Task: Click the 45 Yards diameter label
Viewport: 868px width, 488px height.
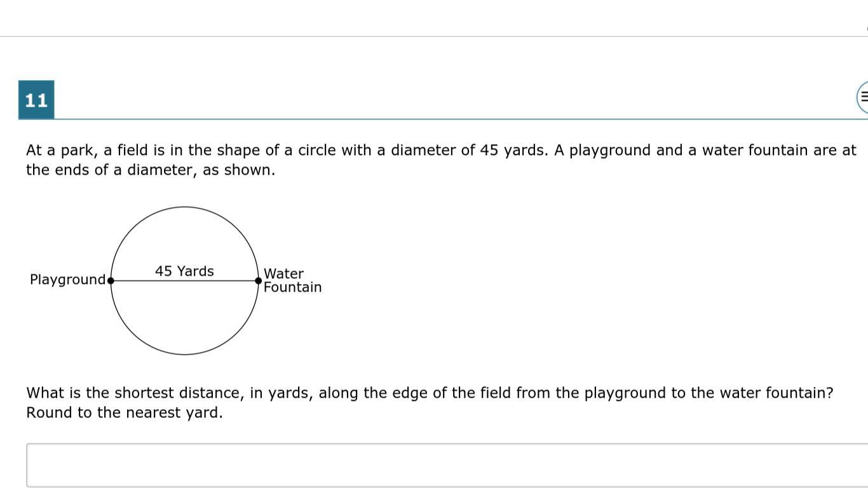Action: (184, 271)
